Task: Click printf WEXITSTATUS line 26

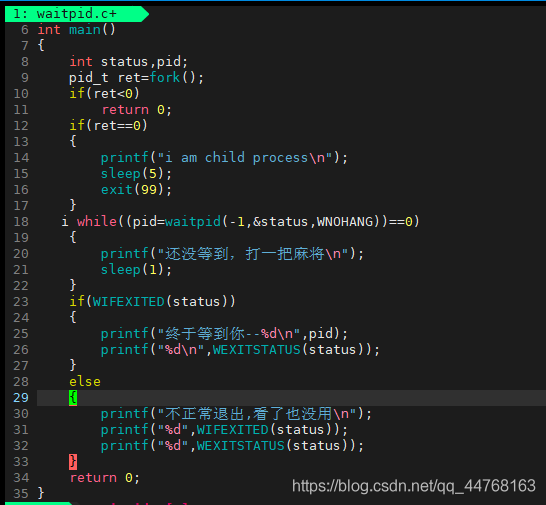Action: [x=240, y=350]
